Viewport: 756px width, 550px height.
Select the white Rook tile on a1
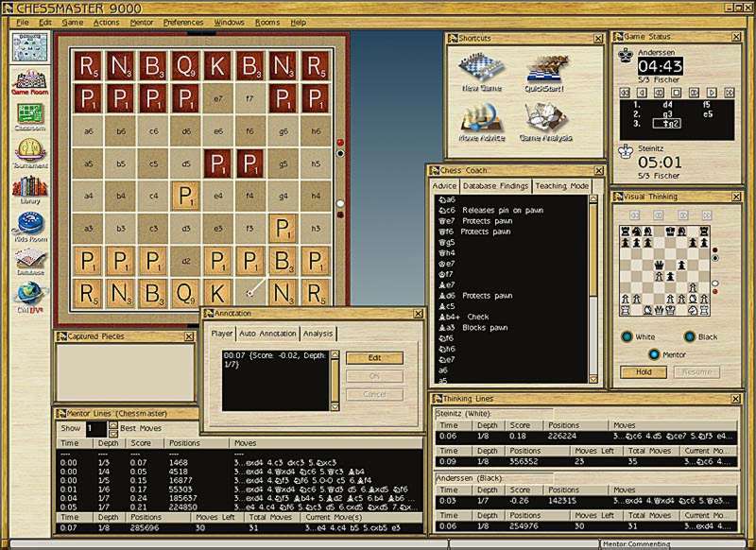88,293
